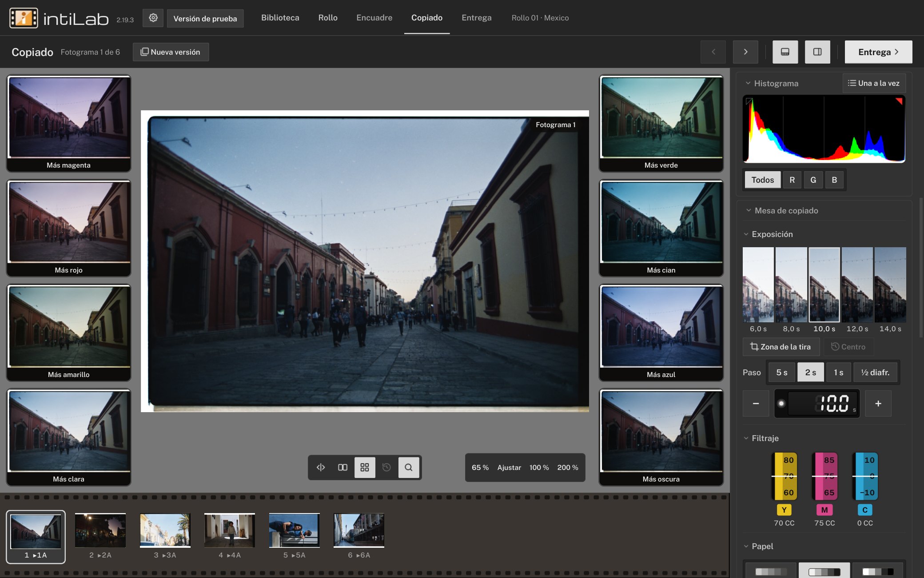Screen dimensions: 924x578
Task: Select the mirror flip view icon
Action: tap(321, 467)
